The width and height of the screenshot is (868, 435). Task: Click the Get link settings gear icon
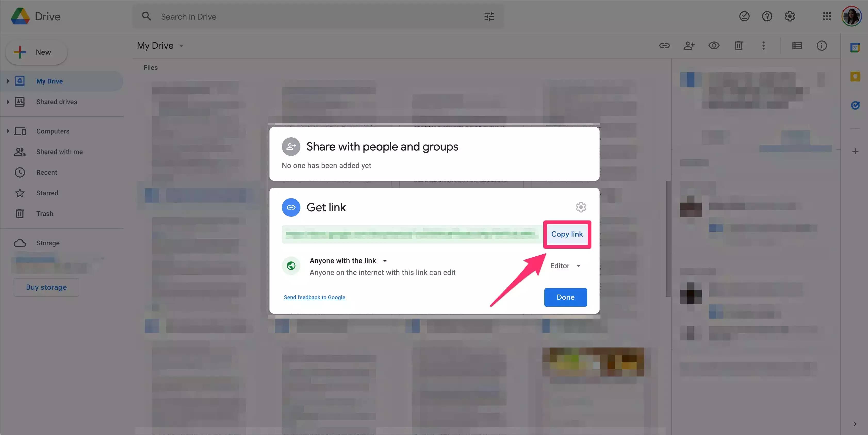point(580,207)
